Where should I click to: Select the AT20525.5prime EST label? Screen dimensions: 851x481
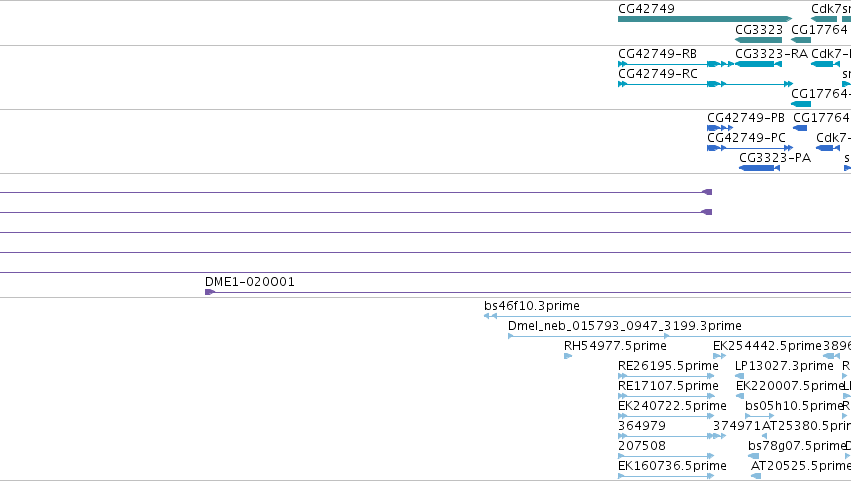click(x=801, y=466)
